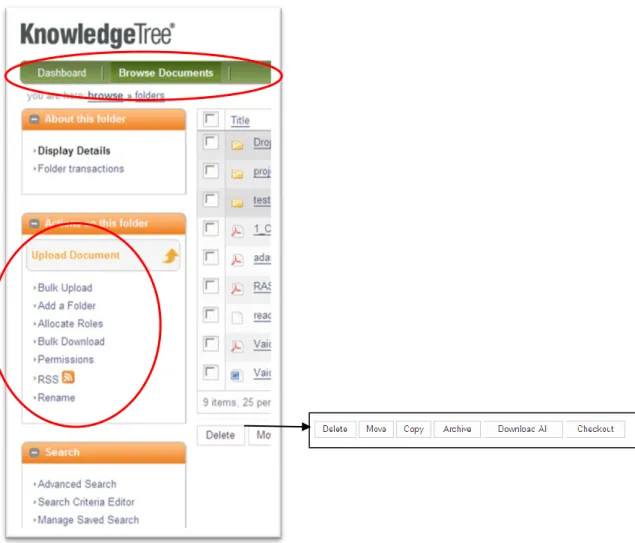Click the Download All button
The image size is (635, 543).
tap(522, 429)
